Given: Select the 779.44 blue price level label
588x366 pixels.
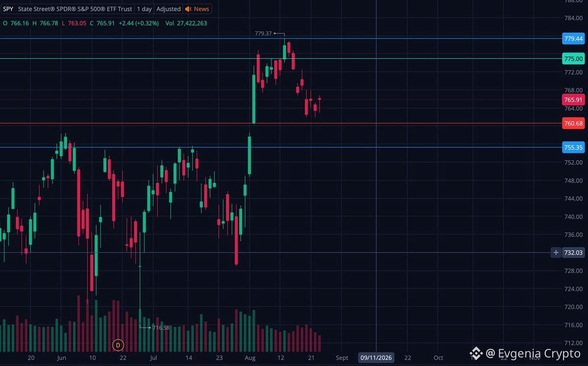Looking at the screenshot, I should click(x=573, y=38).
